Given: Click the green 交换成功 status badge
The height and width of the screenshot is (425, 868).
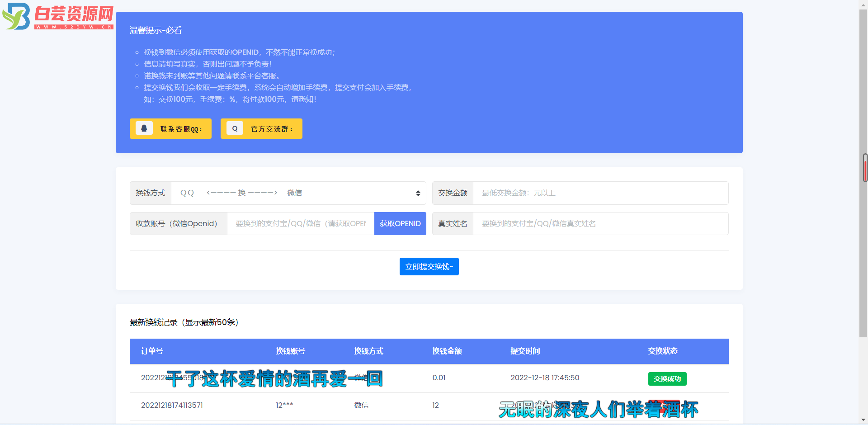Looking at the screenshot, I should click(667, 379).
